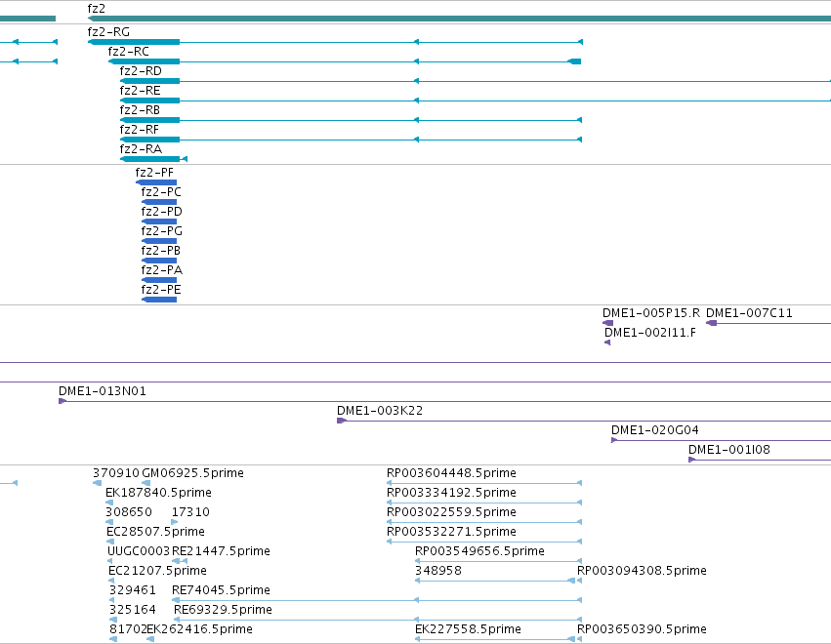Viewport: 831px width, 644px height.
Task: Select the DME1-013N01 clone label
Action: (x=103, y=391)
